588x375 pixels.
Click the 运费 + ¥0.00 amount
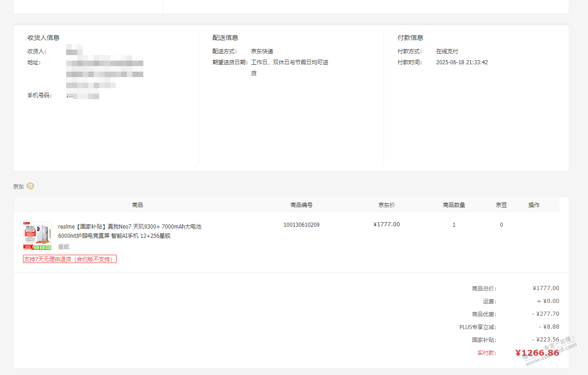click(x=548, y=301)
